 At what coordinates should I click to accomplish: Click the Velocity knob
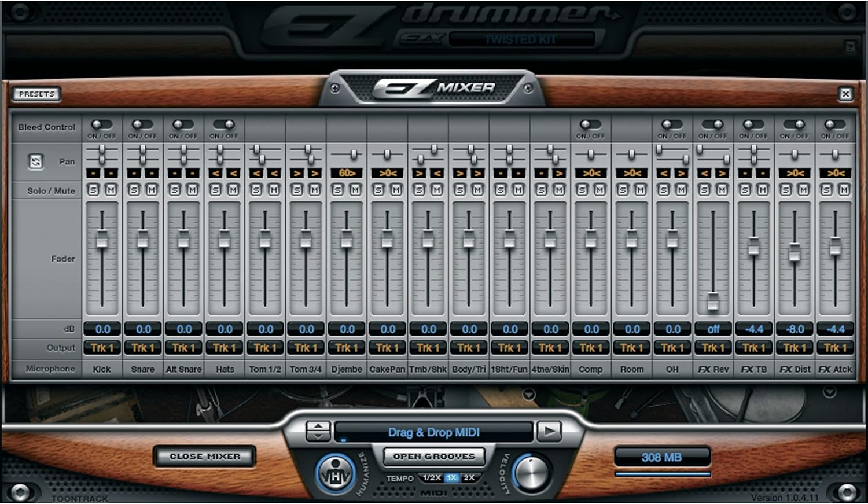[x=531, y=473]
